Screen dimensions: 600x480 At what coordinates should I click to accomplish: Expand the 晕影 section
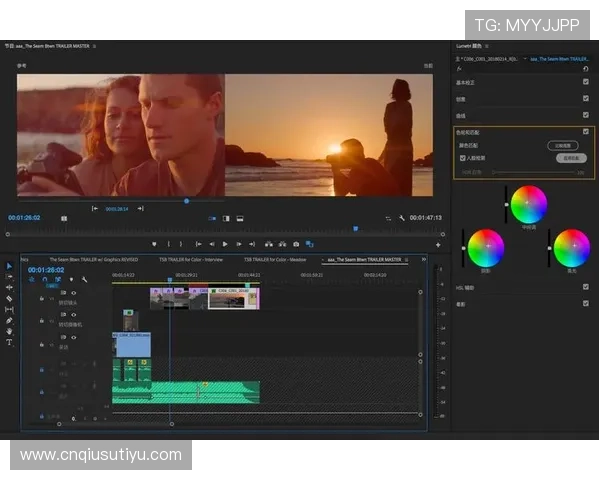point(461,303)
